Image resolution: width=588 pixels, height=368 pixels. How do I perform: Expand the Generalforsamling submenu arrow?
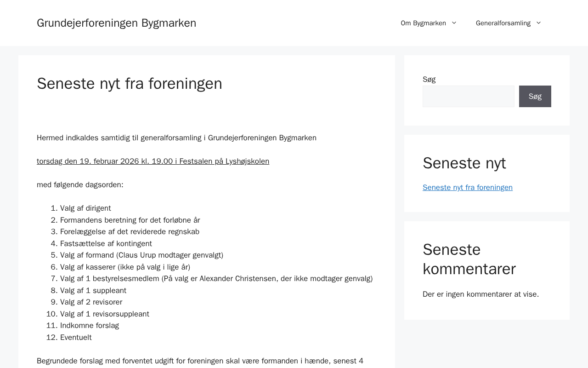tap(538, 23)
